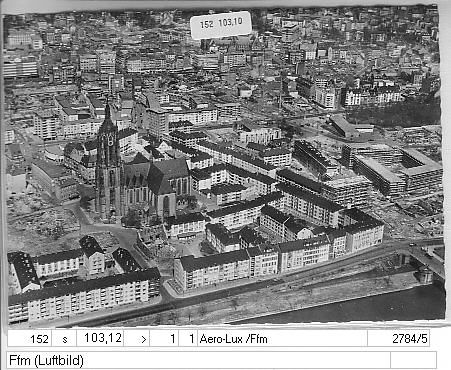Click the > arrow cell
This screenshot has height=370, width=451.
pyautogui.click(x=137, y=338)
